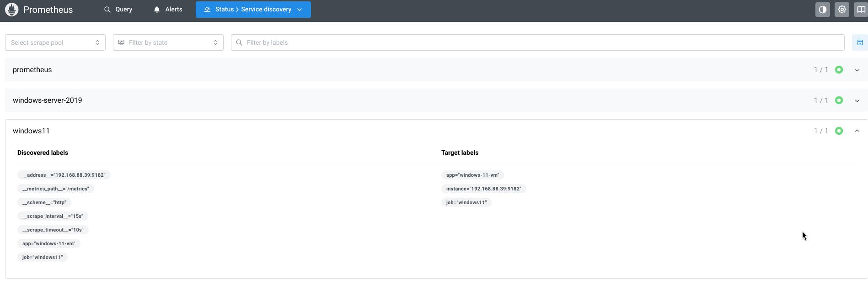
Task: Select the __scheme__="http" label badge
Action: click(44, 202)
